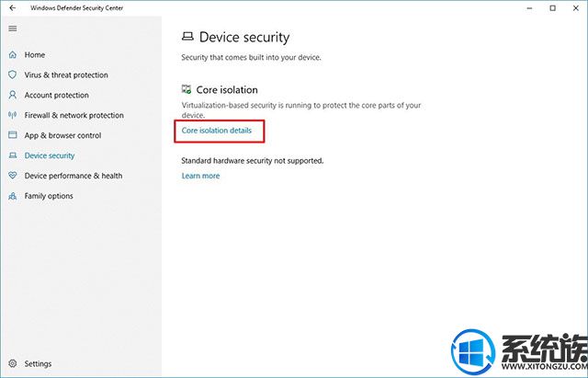Open Core isolation details link

click(217, 131)
